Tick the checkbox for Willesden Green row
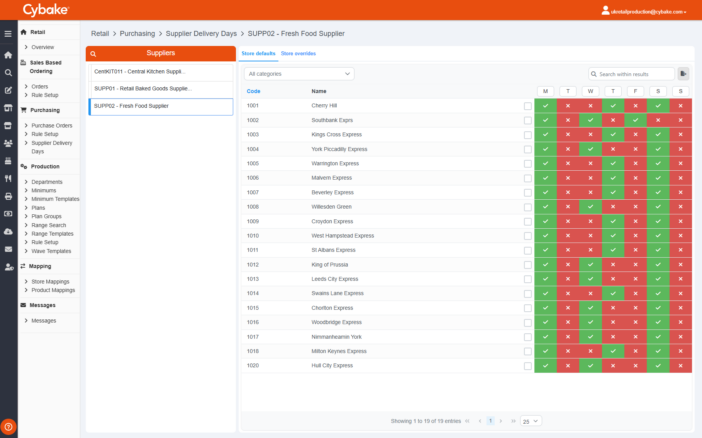This screenshot has height=438, width=702. (x=528, y=207)
